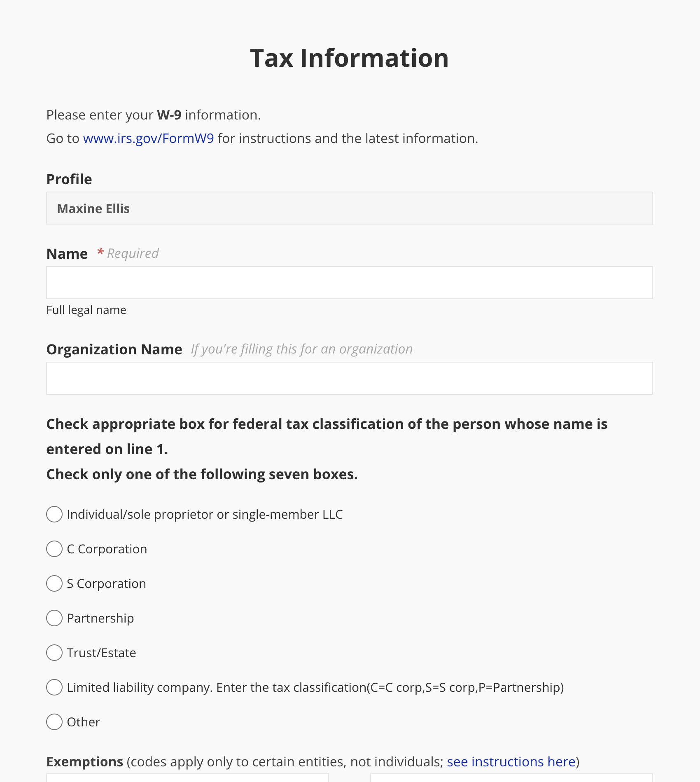This screenshot has height=782, width=700.
Task: Open the "see instructions here" link
Action: (511, 762)
